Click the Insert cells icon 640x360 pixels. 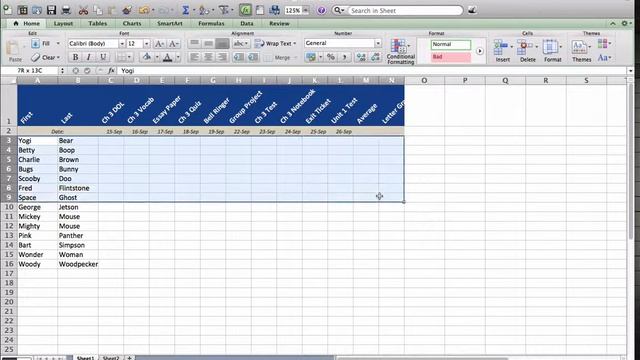500,47
